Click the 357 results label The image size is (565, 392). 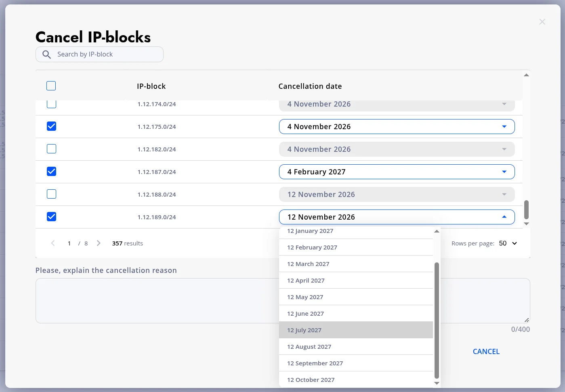tap(128, 243)
